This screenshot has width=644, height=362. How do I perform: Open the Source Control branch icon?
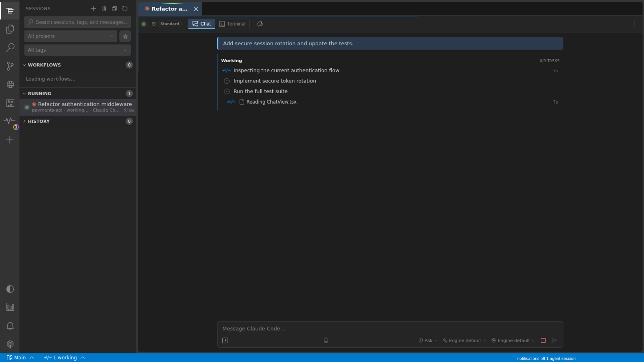click(10, 66)
